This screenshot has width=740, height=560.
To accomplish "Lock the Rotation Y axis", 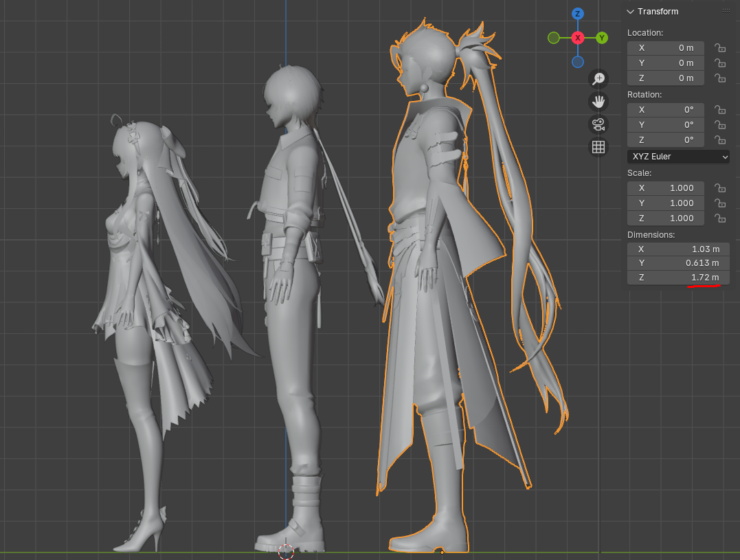I will (719, 125).
